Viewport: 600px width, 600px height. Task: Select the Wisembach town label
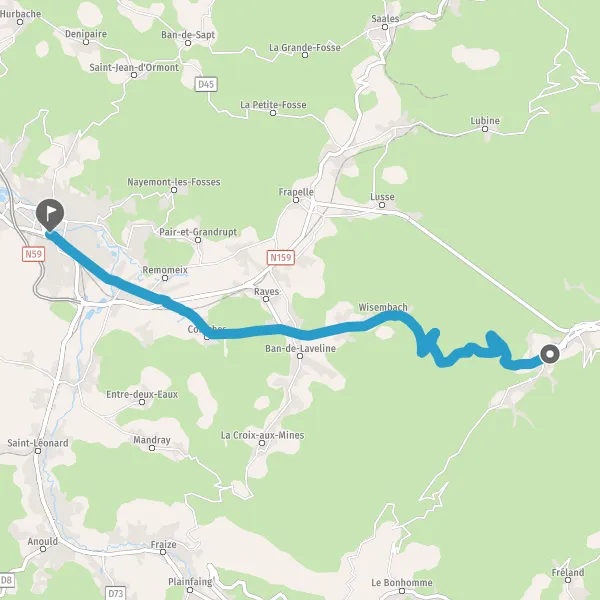click(x=383, y=307)
